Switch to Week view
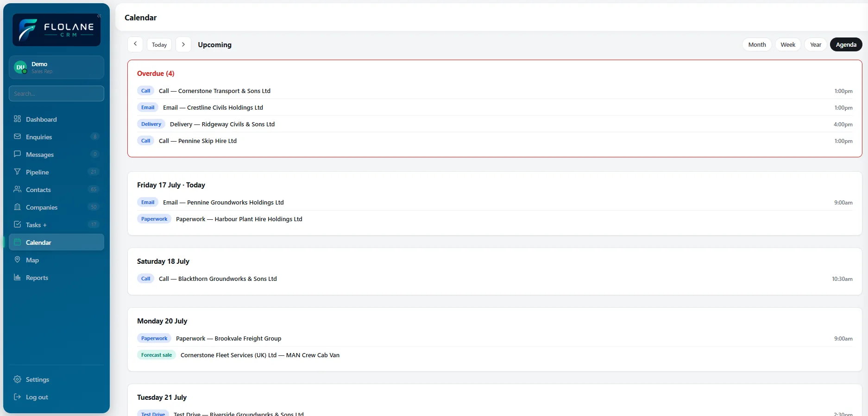 tap(787, 44)
